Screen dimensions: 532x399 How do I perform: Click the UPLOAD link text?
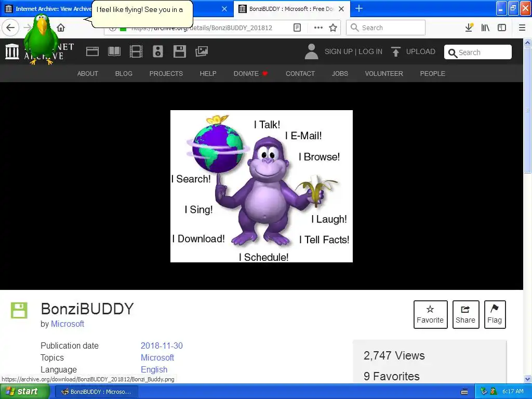[x=421, y=51]
